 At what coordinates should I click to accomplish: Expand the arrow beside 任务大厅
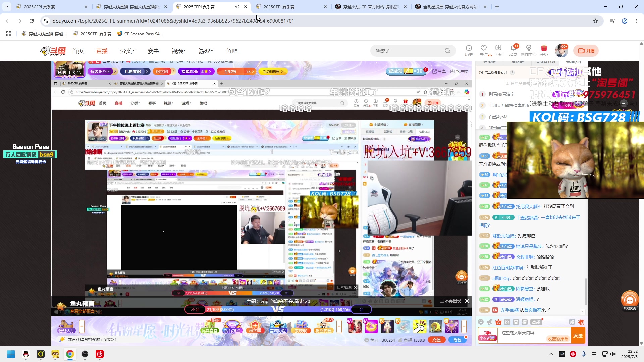coord(82,326)
